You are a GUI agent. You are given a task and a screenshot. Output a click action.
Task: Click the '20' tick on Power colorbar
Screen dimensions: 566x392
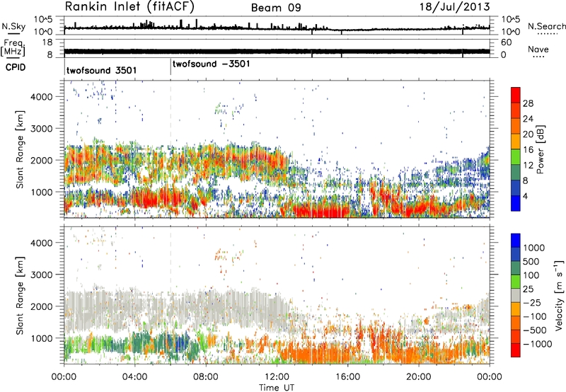[x=528, y=134]
